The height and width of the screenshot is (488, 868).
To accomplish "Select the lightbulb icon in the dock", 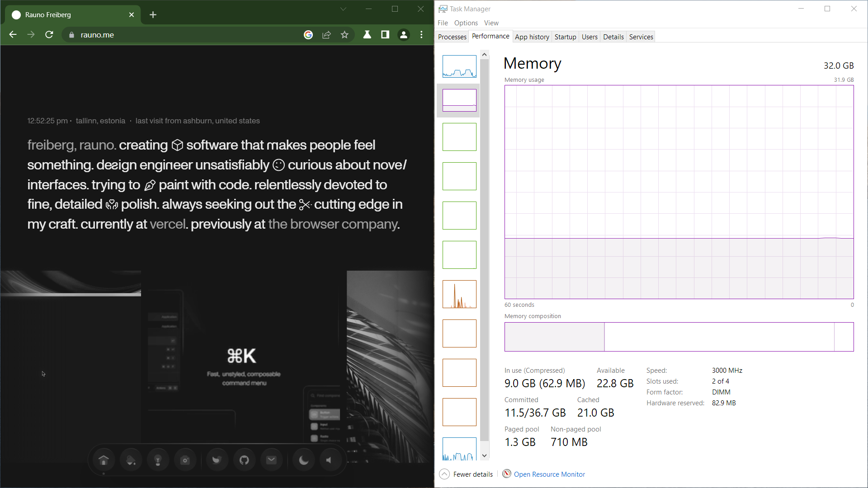I will tap(158, 460).
